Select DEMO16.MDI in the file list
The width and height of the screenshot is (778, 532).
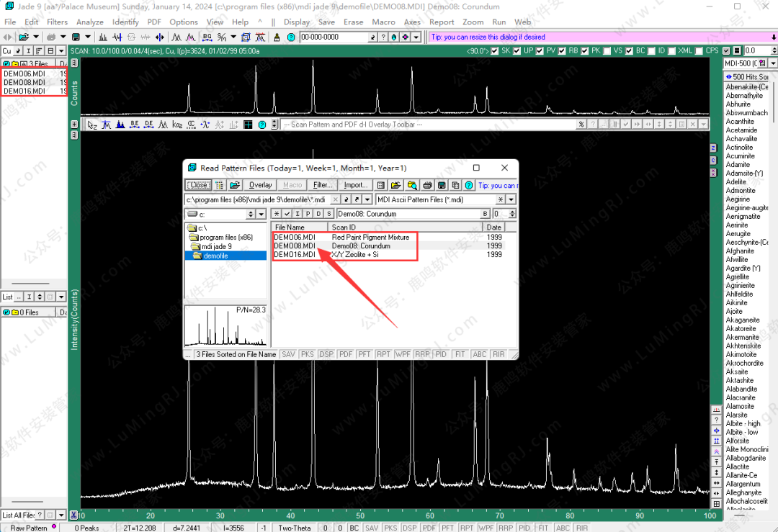tap(294, 255)
